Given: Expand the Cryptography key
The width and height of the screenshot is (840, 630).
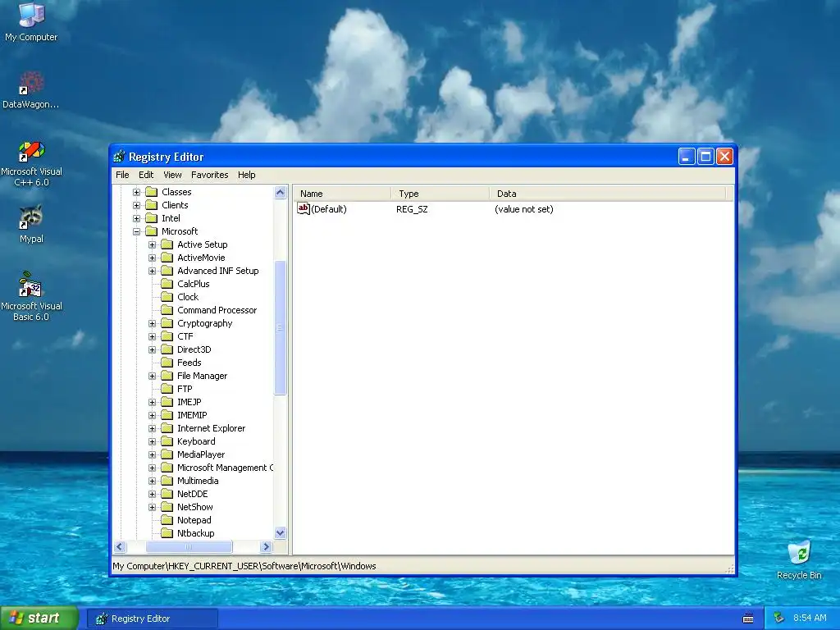Looking at the screenshot, I should tap(152, 323).
